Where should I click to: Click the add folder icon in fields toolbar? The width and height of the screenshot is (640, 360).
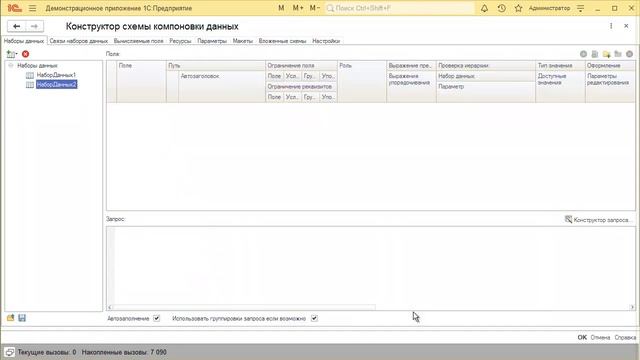click(x=607, y=54)
